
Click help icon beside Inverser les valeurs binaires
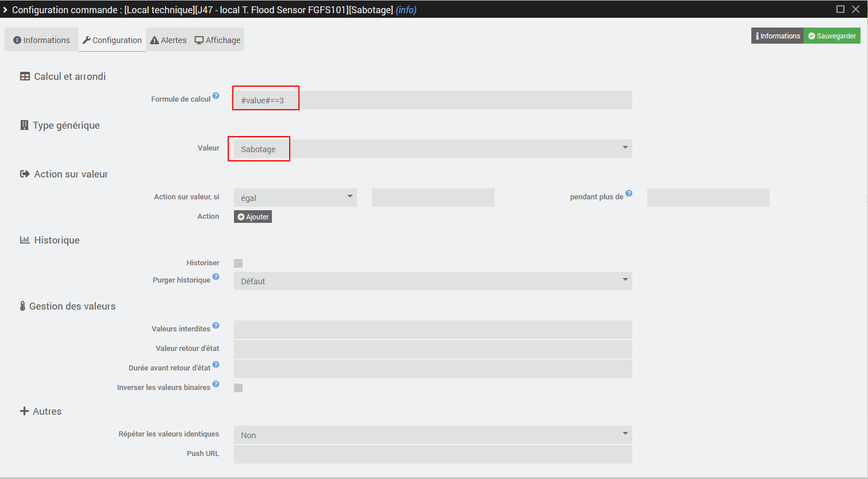point(216,384)
